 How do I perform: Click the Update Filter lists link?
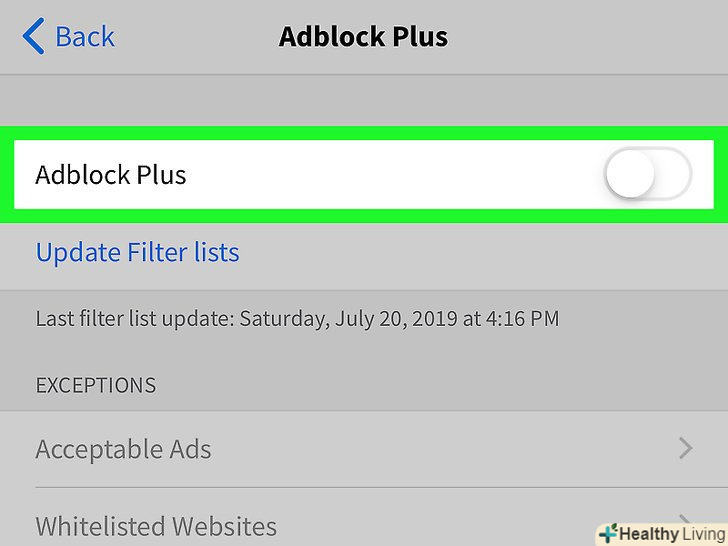pyautogui.click(x=137, y=252)
